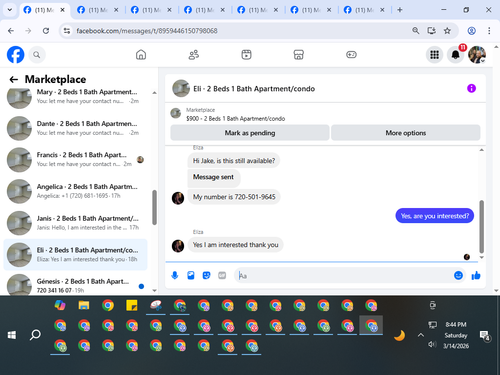The image size is (500, 375).
Task: Click the 'Yes I am interested thank you' message
Action: coord(235,245)
